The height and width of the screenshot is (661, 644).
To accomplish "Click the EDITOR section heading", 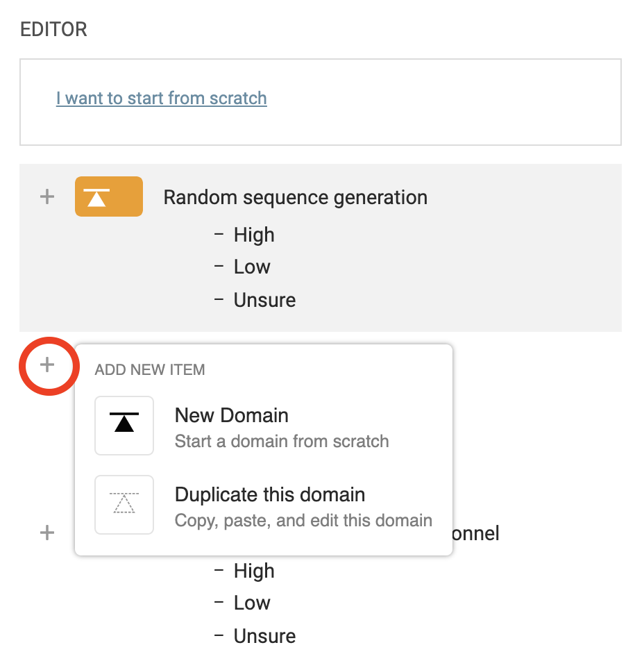I will coord(54,29).
